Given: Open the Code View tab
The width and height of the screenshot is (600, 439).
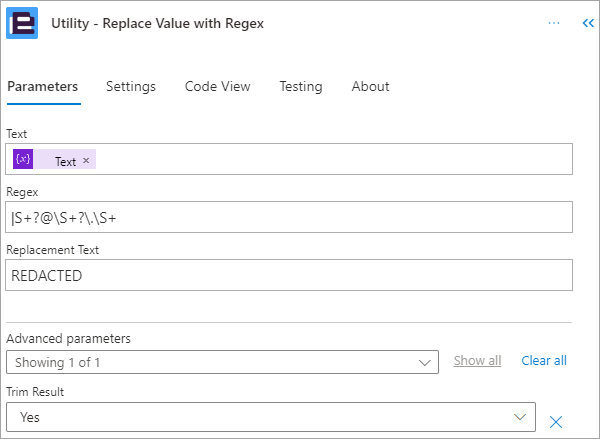Looking at the screenshot, I should 217,86.
